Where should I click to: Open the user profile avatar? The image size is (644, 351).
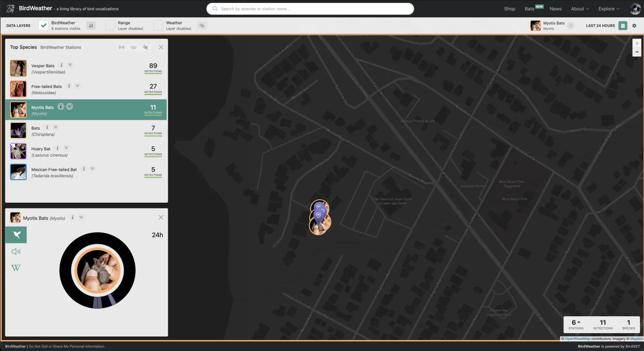(x=635, y=8)
